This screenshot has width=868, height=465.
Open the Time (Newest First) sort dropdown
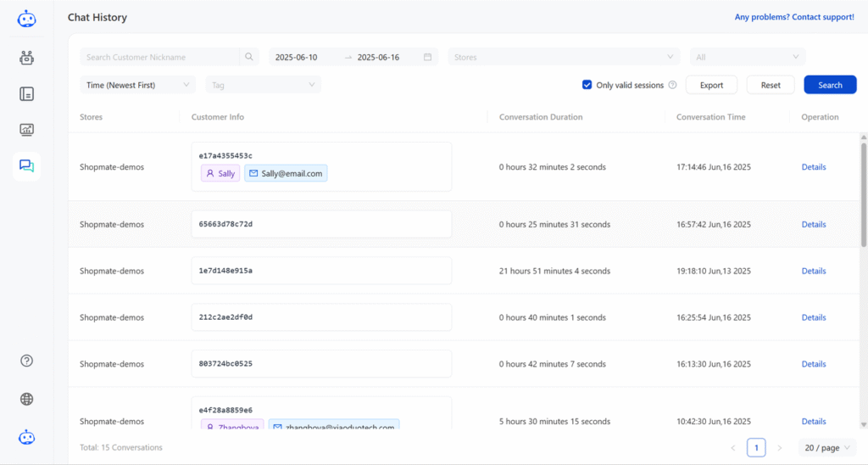(138, 85)
